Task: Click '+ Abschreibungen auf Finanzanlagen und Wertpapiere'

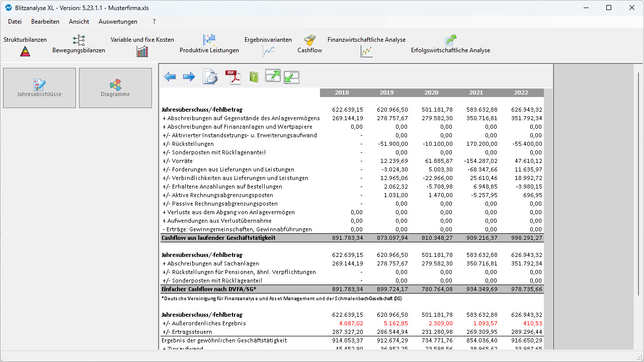Action: tap(237, 127)
